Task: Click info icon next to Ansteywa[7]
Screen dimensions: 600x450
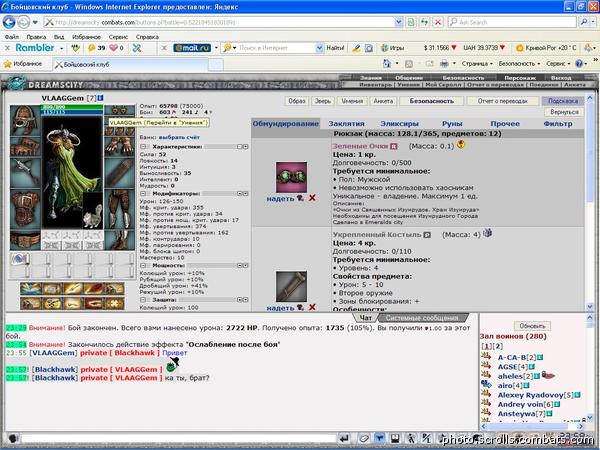Action: pos(549,414)
